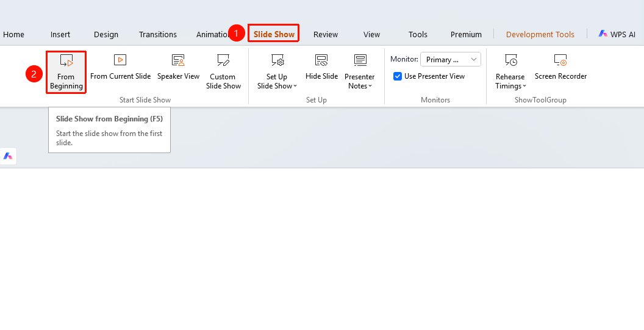Viewport: 644px width, 330px height.
Task: Open the View tab
Action: 371,35
